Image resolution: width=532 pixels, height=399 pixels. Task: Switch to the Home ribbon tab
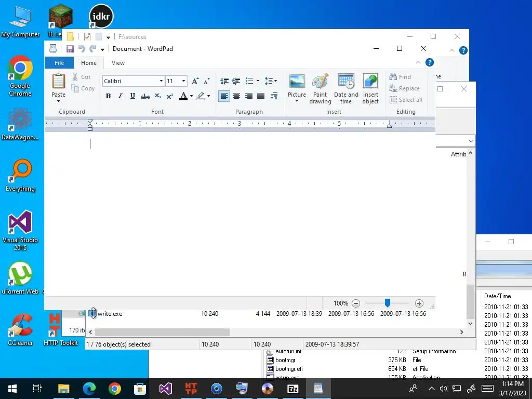(88, 63)
